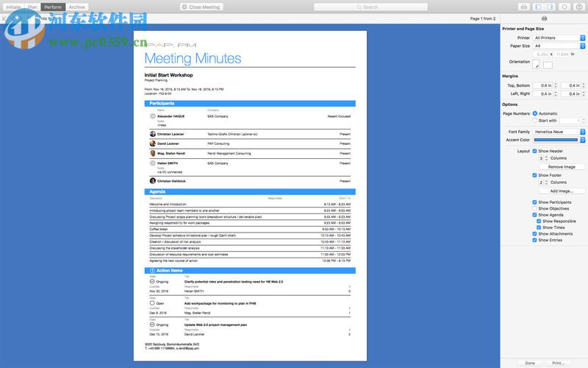The height and width of the screenshot is (368, 588).
Task: Click the bottom margin stepper arrows
Action: point(583,85)
